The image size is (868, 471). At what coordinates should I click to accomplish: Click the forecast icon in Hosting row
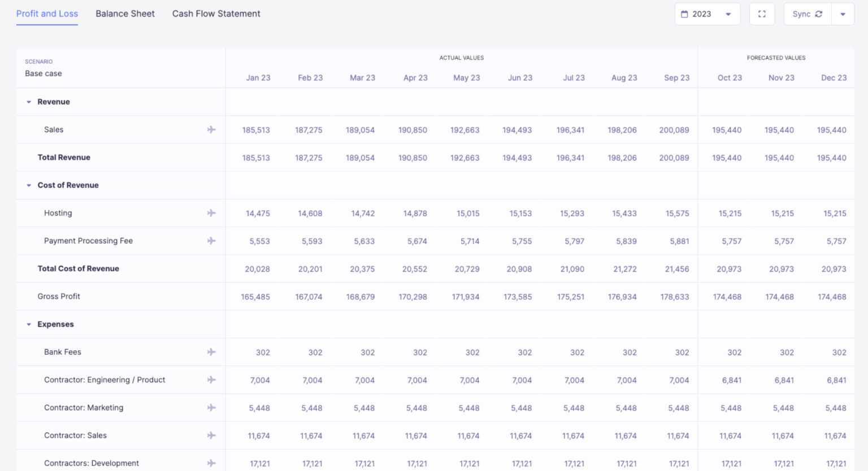[211, 213]
